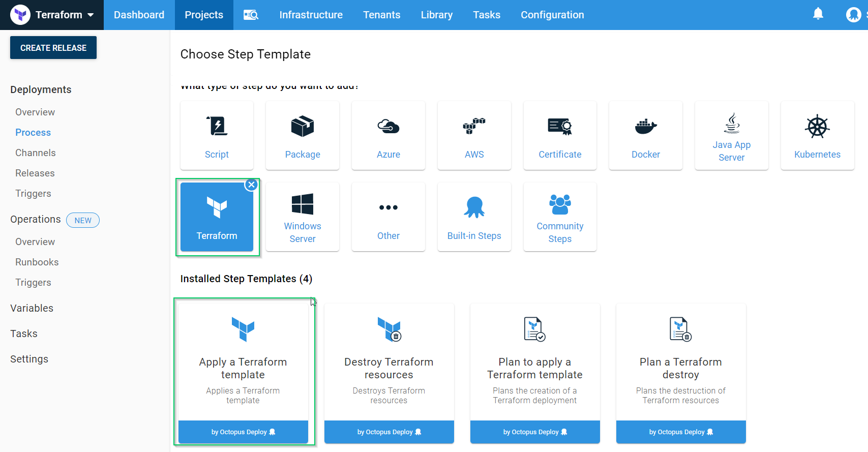Expand the Terraform project switcher dropdown
868x452 pixels.
pos(91,15)
